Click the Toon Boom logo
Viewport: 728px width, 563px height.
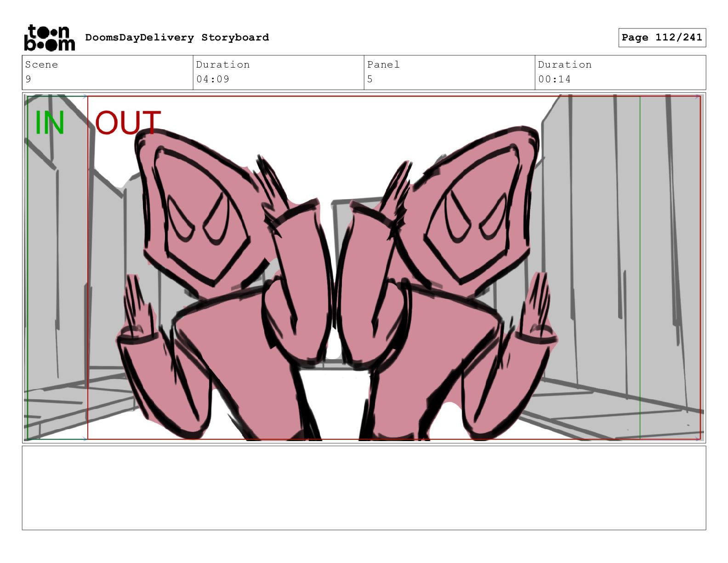click(49, 38)
